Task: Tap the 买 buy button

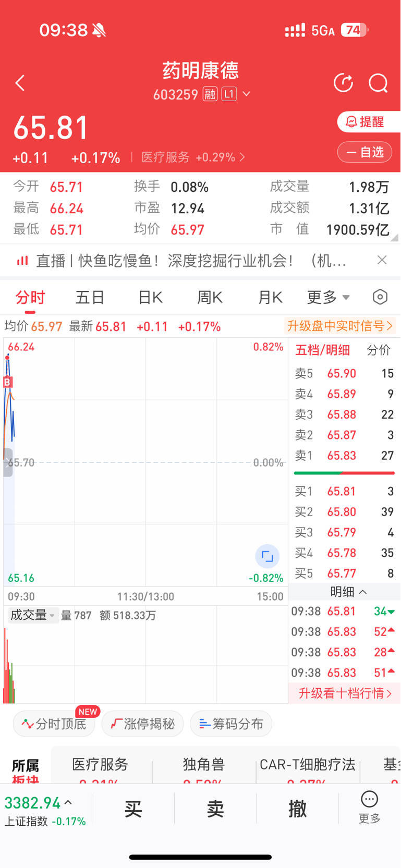Action: (133, 809)
